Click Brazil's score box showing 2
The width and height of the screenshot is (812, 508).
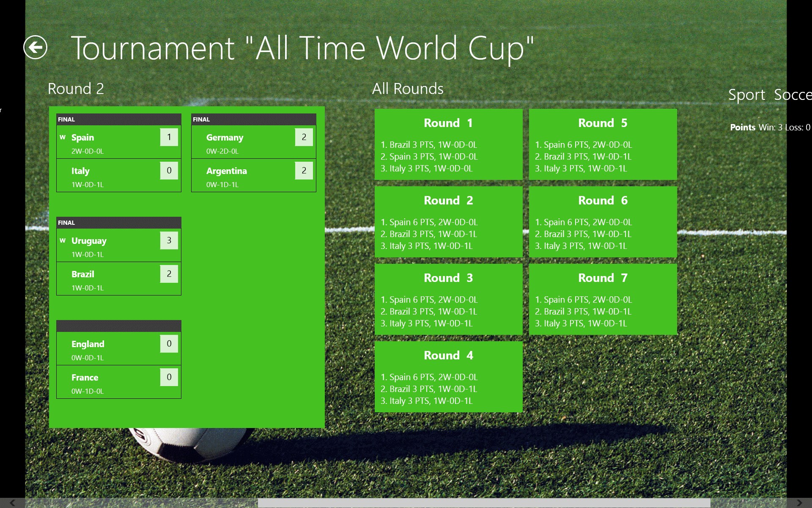click(169, 274)
